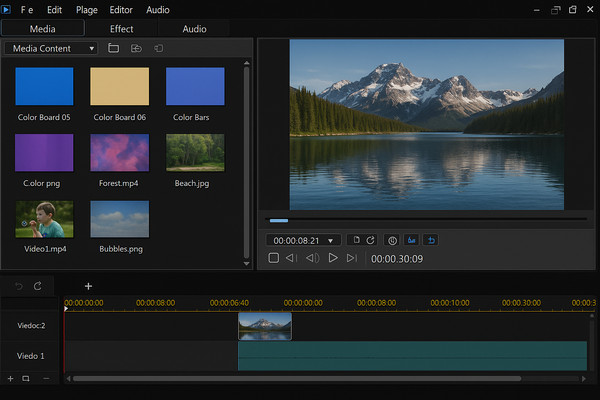This screenshot has height=400, width=600.
Task: Click the redo arrow above the timeline
Action: pyautogui.click(x=38, y=286)
